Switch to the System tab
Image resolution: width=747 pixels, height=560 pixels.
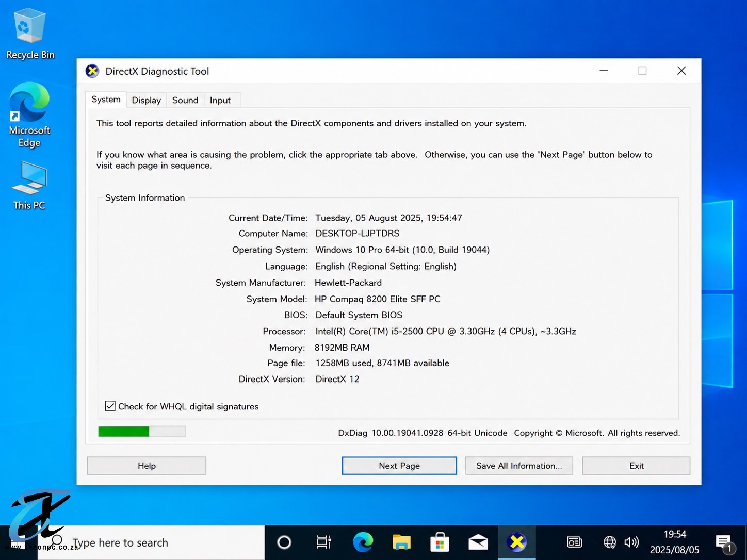pyautogui.click(x=106, y=100)
